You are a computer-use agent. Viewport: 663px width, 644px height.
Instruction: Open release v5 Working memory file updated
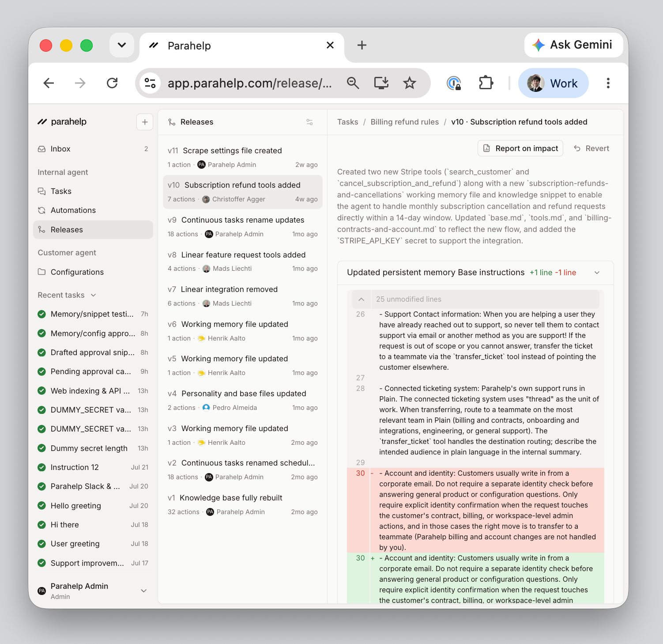pyautogui.click(x=242, y=365)
